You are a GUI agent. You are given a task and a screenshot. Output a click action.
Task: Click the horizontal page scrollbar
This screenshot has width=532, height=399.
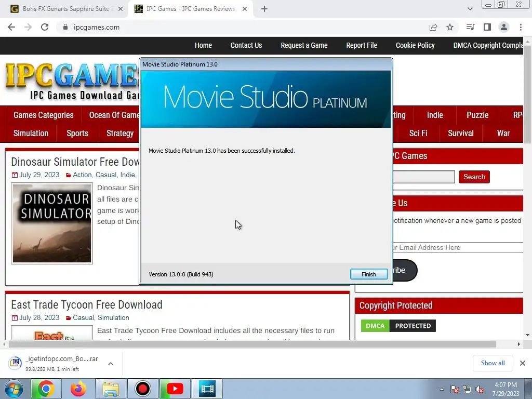(252, 344)
